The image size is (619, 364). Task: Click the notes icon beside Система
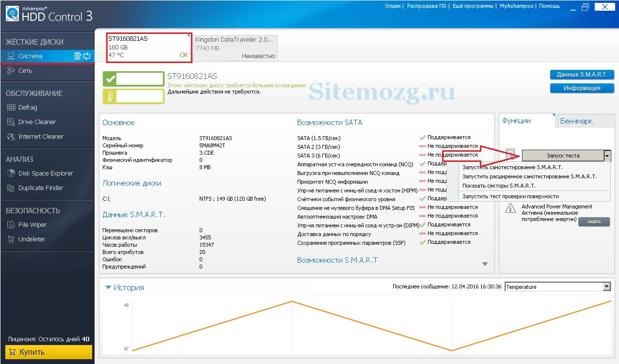78,56
